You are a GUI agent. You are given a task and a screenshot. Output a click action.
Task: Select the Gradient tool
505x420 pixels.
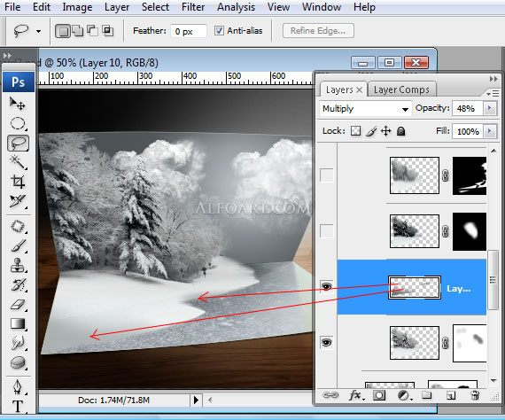(x=18, y=323)
